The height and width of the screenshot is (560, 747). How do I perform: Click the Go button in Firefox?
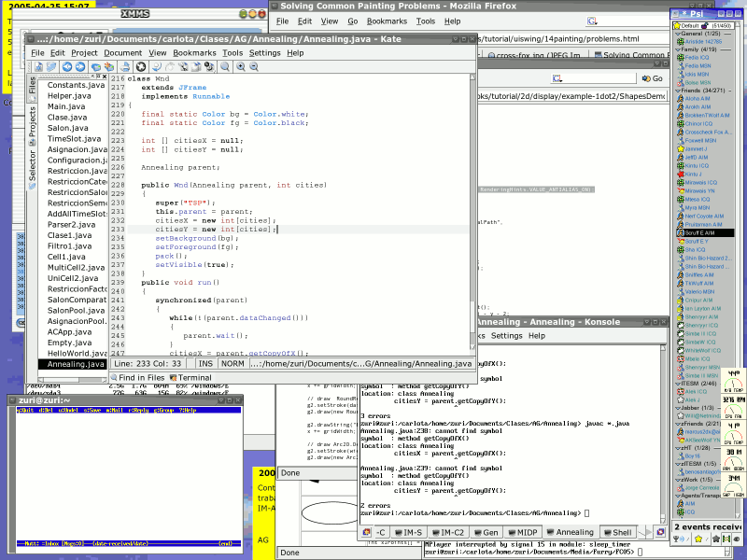pos(654,78)
